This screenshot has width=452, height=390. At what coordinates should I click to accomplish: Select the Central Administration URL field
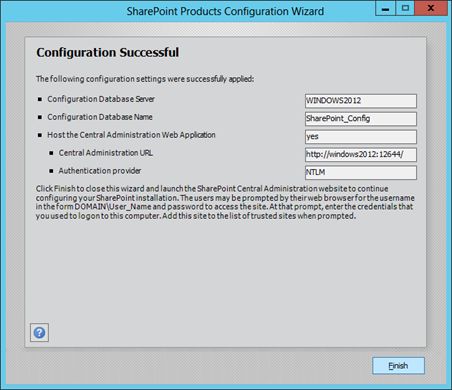click(361, 155)
